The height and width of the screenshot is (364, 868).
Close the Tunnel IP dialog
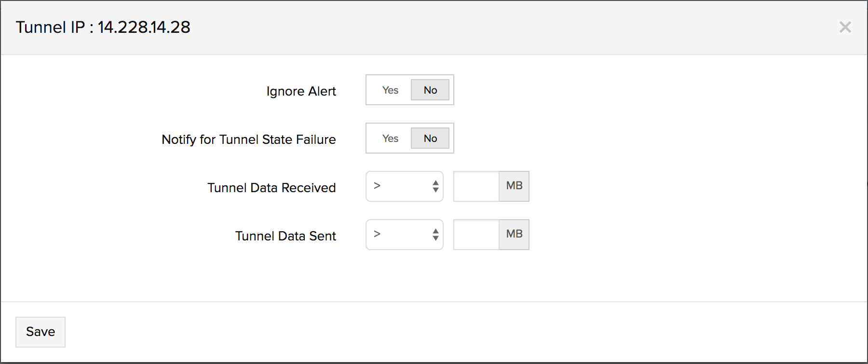click(x=845, y=27)
